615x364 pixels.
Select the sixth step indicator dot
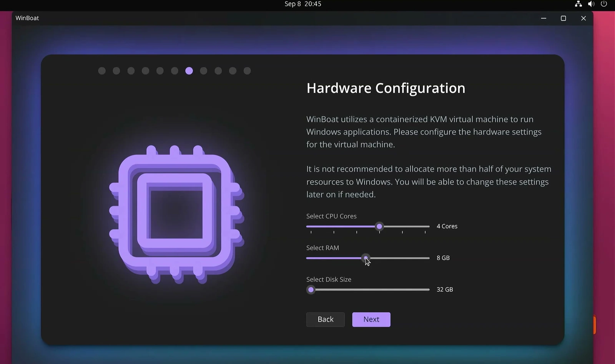(x=175, y=71)
